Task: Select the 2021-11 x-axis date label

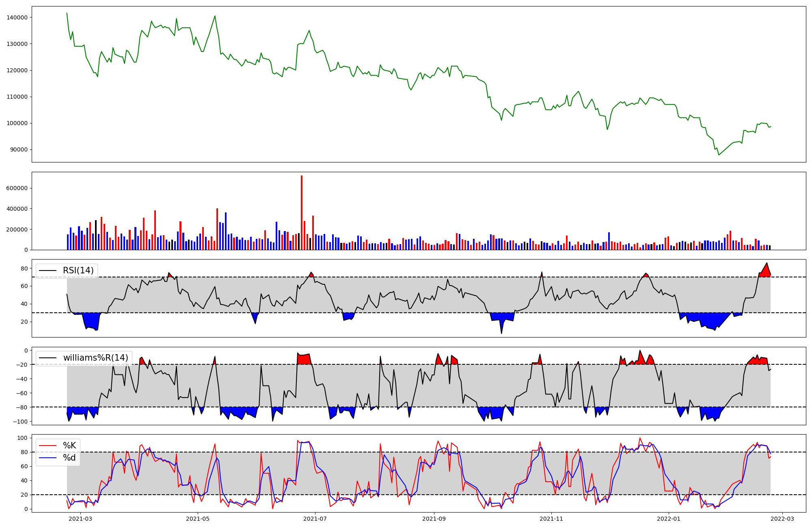Action: pyautogui.click(x=552, y=519)
